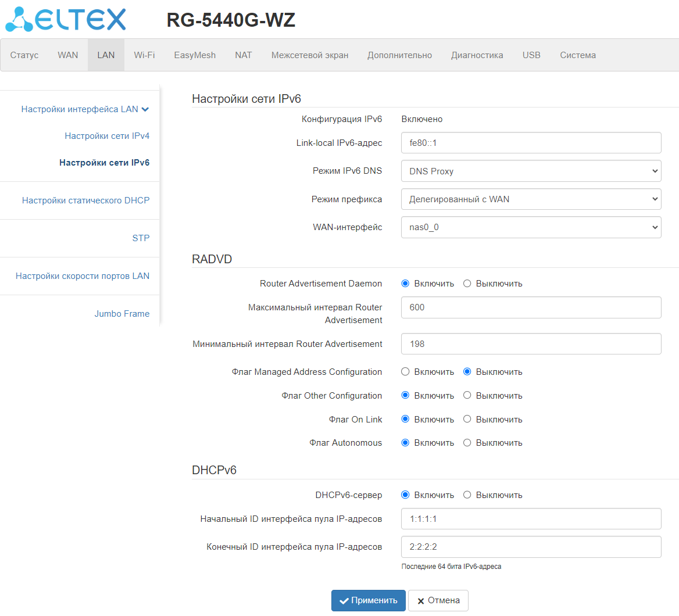Viewport: 679px width, 616px height.
Task: Open the Режим префикса dropdown
Action: pos(531,199)
